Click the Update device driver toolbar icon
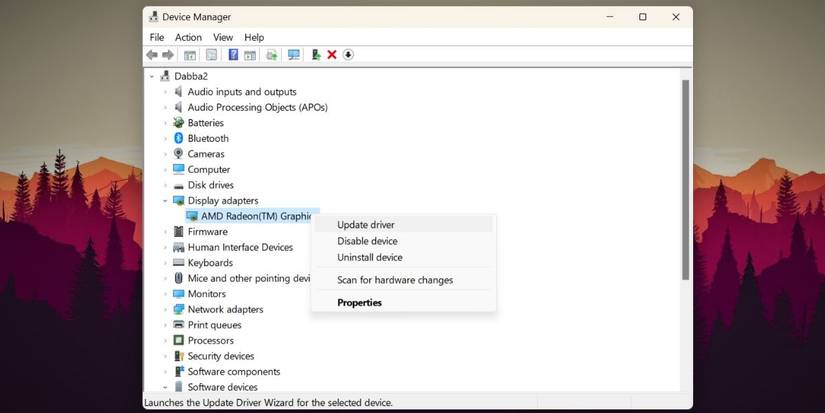The width and height of the screenshot is (825, 413). coord(271,55)
